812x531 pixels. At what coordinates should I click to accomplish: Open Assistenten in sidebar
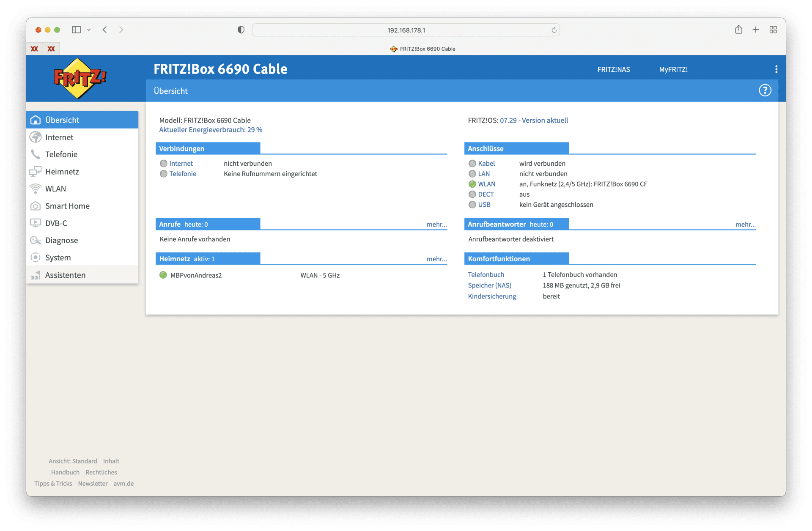click(x=82, y=275)
